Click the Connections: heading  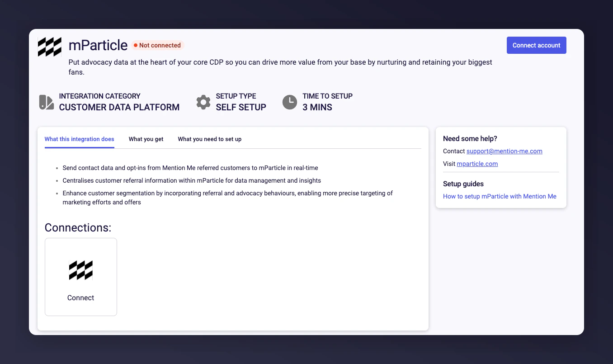tap(78, 227)
